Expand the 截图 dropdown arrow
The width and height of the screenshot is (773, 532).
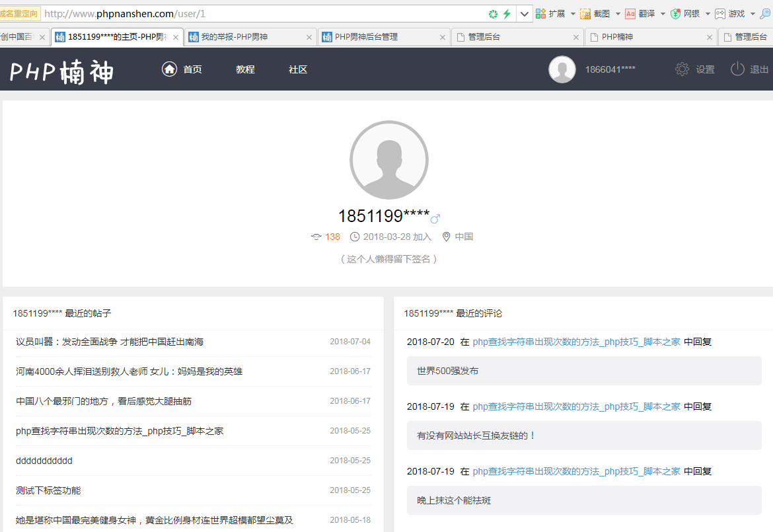click(x=618, y=14)
